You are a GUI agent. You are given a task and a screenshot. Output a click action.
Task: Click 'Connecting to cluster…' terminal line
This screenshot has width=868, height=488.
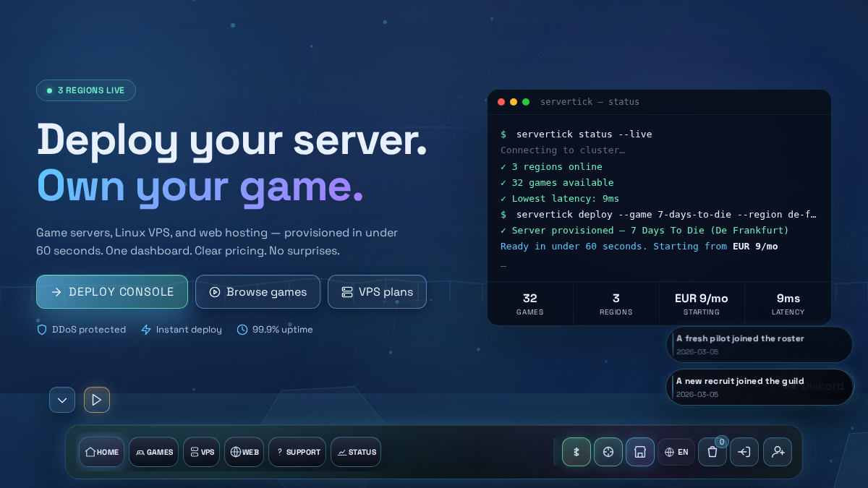click(x=563, y=150)
